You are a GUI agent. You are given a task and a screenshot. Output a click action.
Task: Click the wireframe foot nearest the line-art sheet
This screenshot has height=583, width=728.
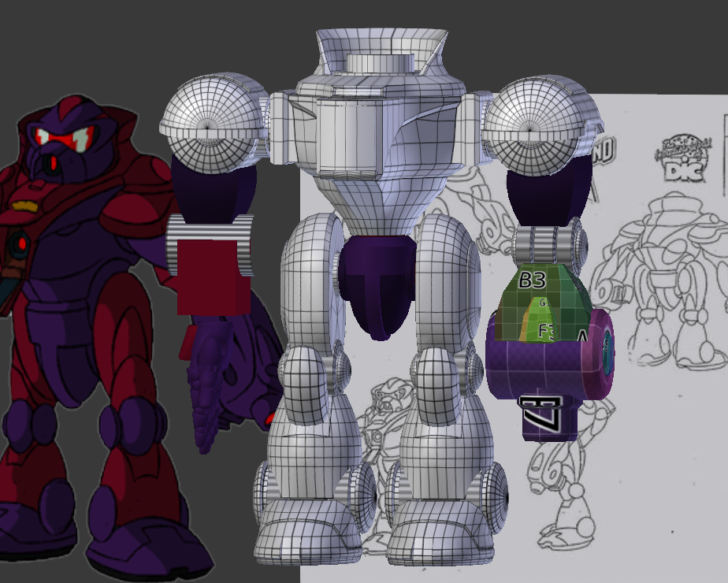(440, 533)
